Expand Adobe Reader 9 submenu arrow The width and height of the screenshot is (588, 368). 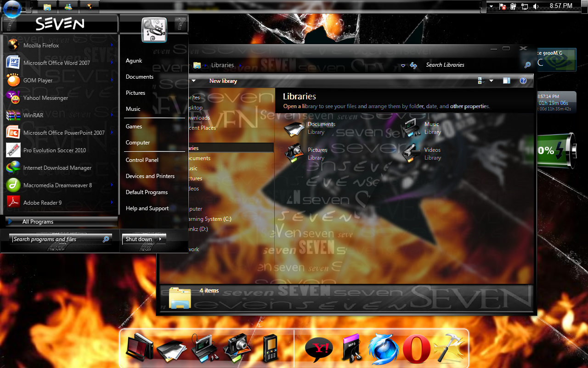tap(112, 202)
